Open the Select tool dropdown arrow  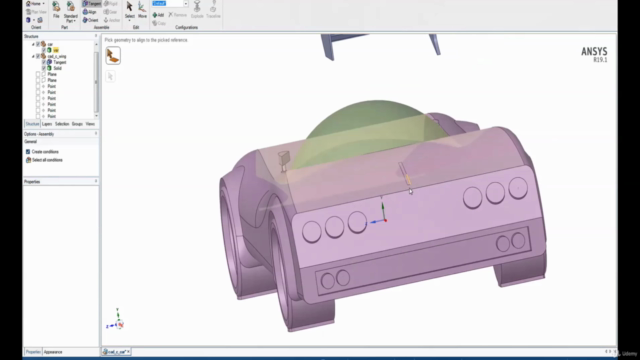click(x=129, y=20)
